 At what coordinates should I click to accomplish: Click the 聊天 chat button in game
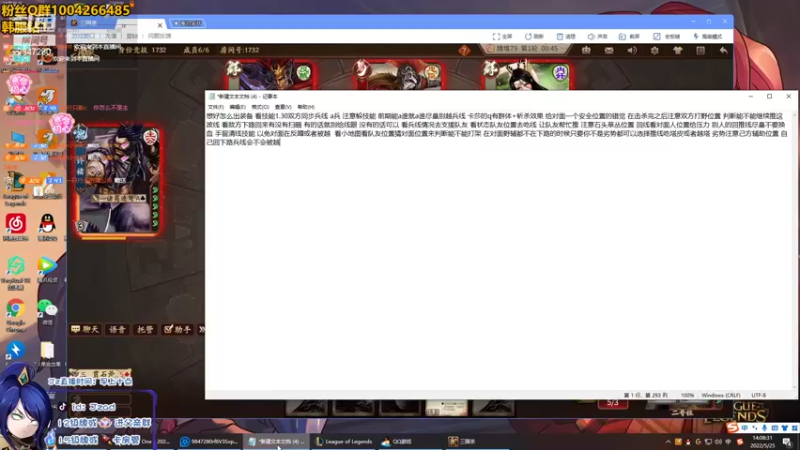85,330
